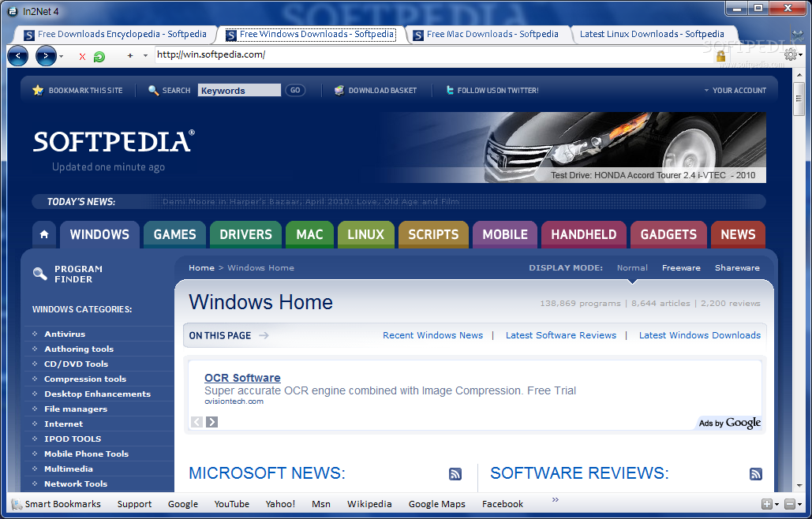Click the Bookmark This Site star icon

[x=38, y=90]
